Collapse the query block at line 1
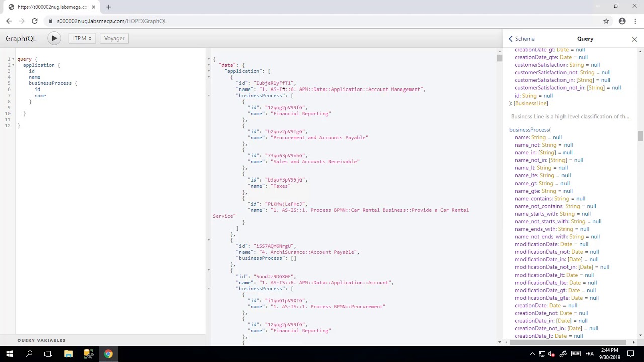This screenshot has width=644, height=362. click(x=14, y=59)
